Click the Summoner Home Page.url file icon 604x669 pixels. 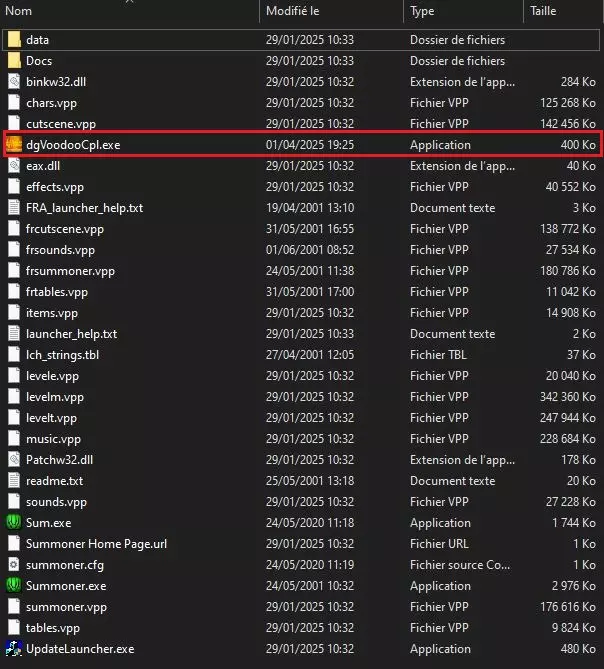(x=14, y=544)
